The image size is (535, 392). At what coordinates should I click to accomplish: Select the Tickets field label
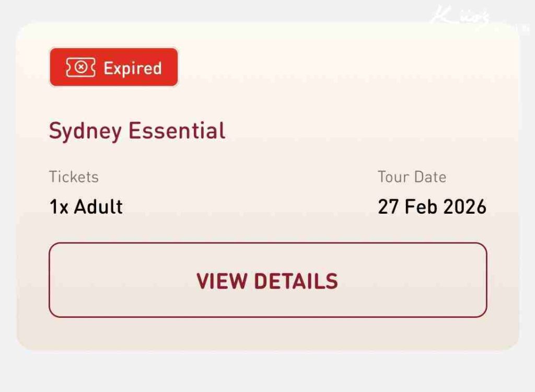tap(74, 177)
